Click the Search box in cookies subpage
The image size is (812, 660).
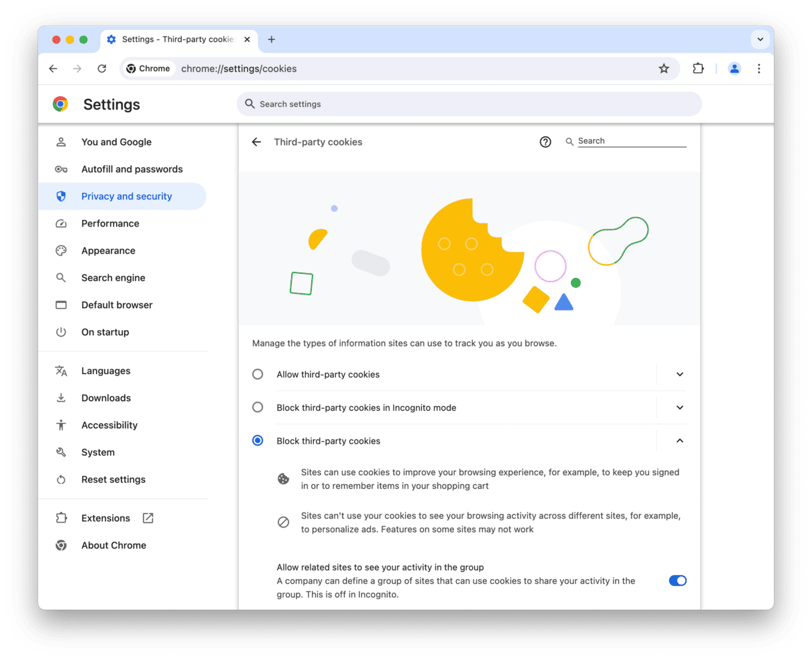[x=632, y=141]
